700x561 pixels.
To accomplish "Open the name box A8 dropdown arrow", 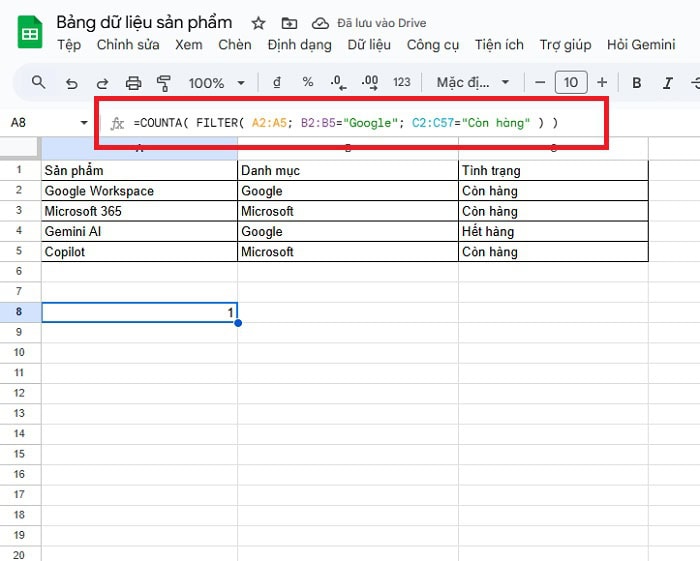I will click(83, 122).
